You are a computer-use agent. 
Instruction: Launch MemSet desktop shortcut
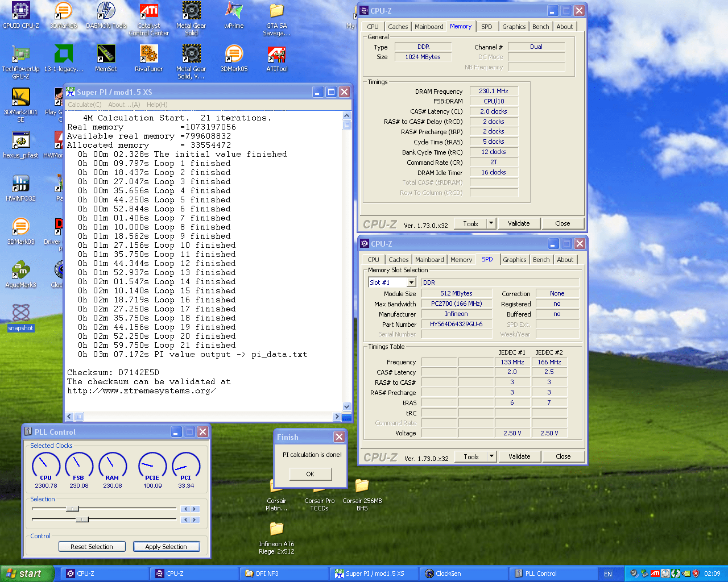point(106,59)
